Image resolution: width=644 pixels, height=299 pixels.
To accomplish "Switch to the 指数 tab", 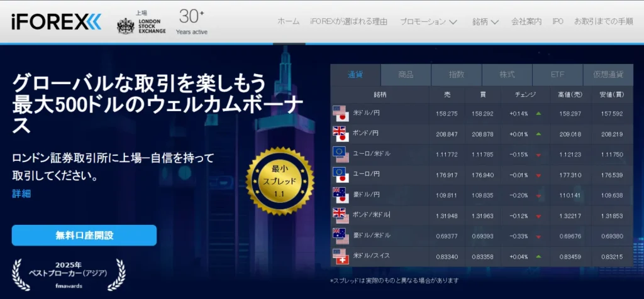I will [x=457, y=75].
